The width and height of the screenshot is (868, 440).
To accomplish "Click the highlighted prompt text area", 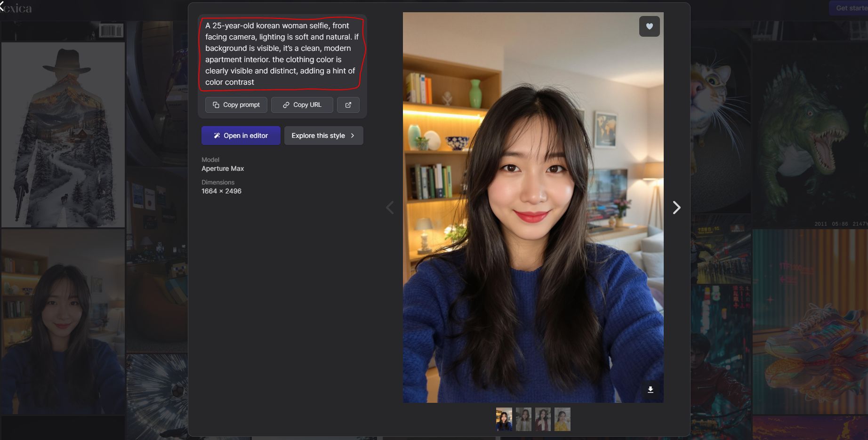I will (281, 53).
